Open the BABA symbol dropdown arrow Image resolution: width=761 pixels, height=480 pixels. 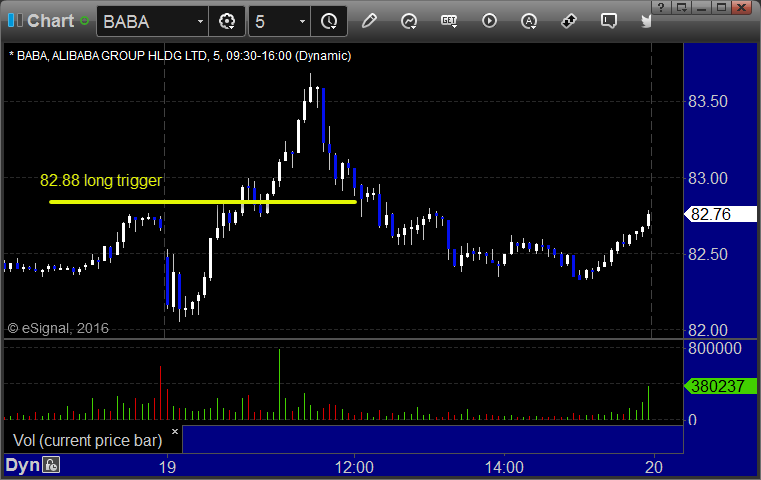(200, 21)
